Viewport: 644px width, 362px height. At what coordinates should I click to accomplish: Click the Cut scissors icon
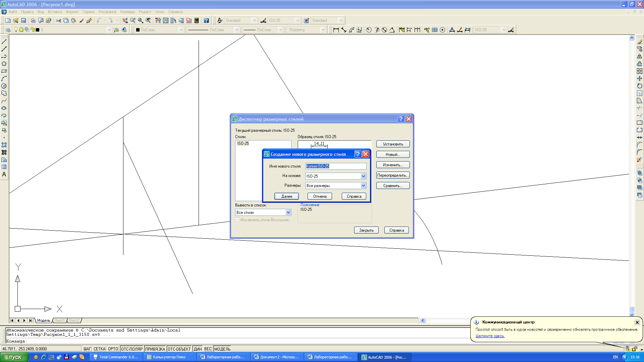(58, 20)
